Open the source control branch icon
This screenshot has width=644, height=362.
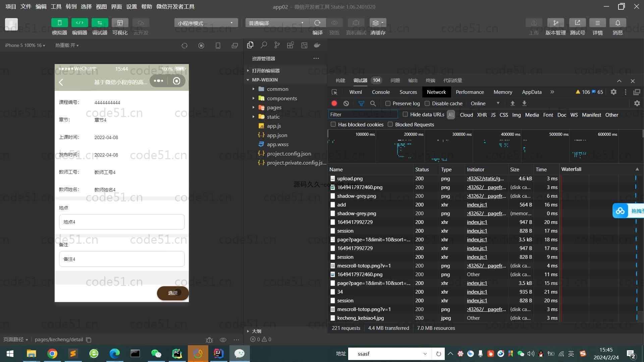click(x=277, y=45)
